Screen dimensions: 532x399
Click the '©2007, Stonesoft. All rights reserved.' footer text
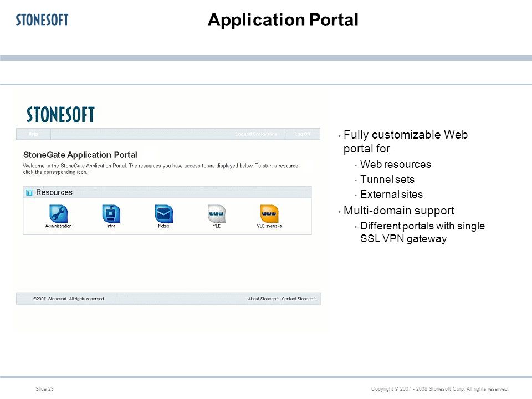69,299
